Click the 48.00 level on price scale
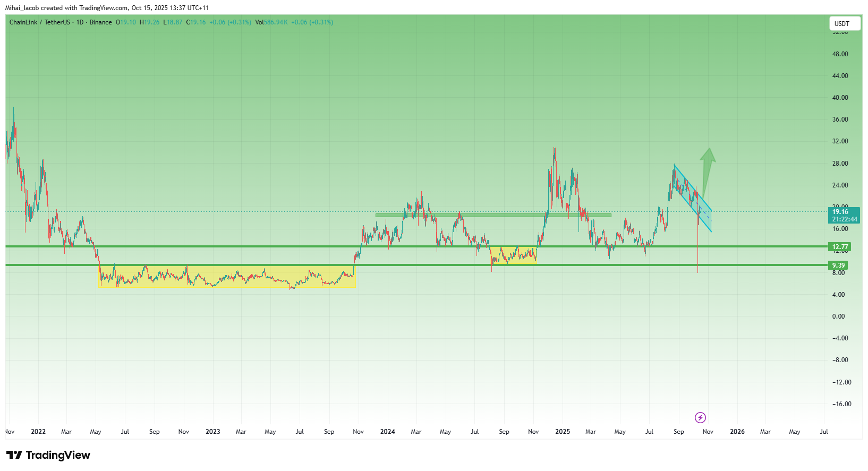The height and width of the screenshot is (471, 868). coord(840,54)
